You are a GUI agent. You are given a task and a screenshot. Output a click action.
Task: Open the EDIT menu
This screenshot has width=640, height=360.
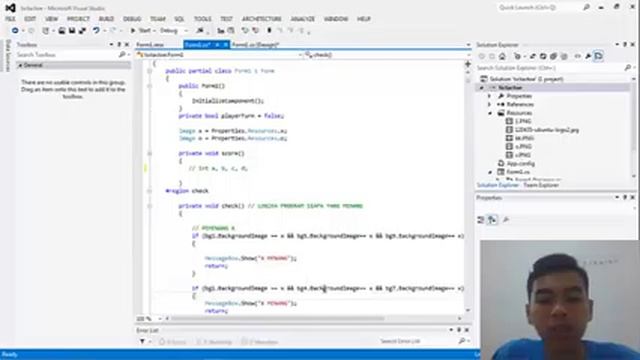click(x=30, y=19)
